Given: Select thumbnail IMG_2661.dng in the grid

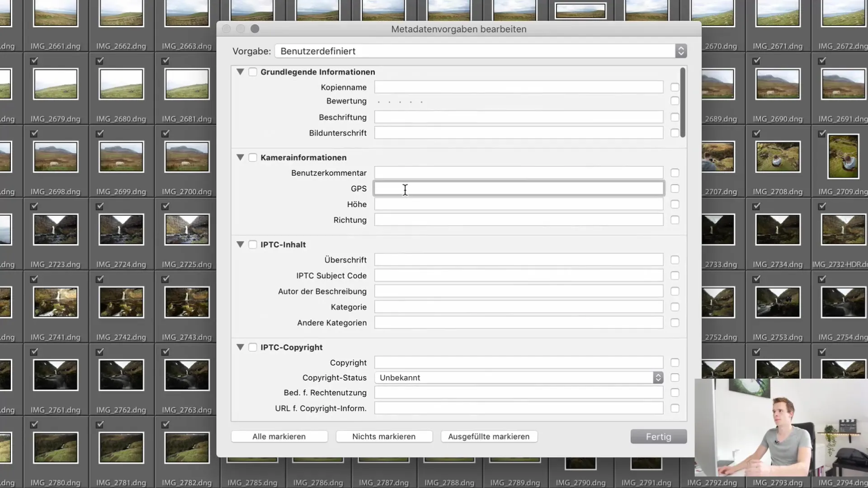Looking at the screenshot, I should [x=56, y=13].
